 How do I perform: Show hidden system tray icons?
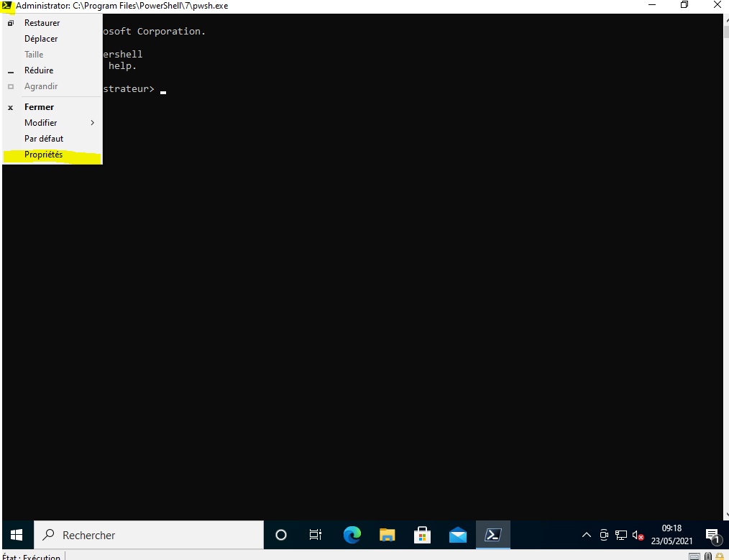[587, 535]
